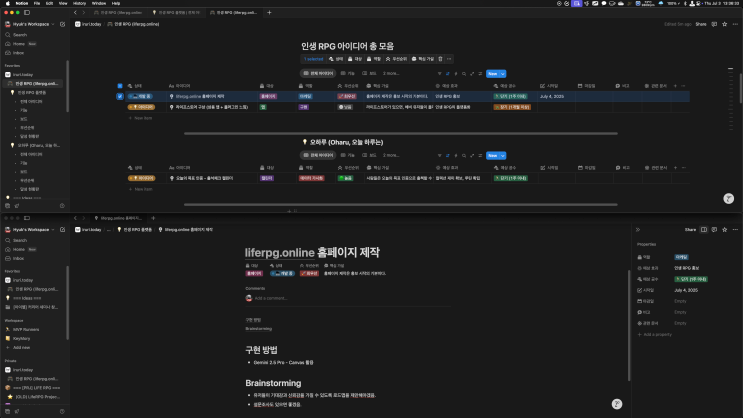The height and width of the screenshot is (418, 743).
Task: Open Search in the top window sidebar
Action: click(x=20, y=35)
